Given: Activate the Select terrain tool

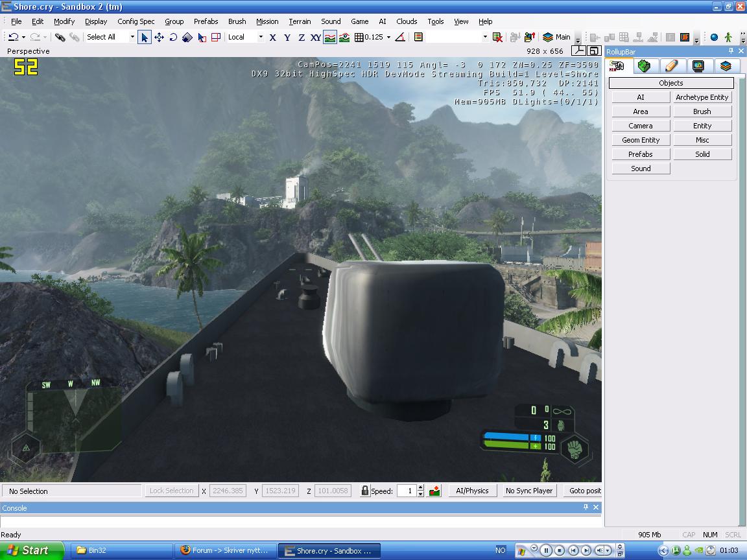Looking at the screenshot, I should tap(202, 37).
